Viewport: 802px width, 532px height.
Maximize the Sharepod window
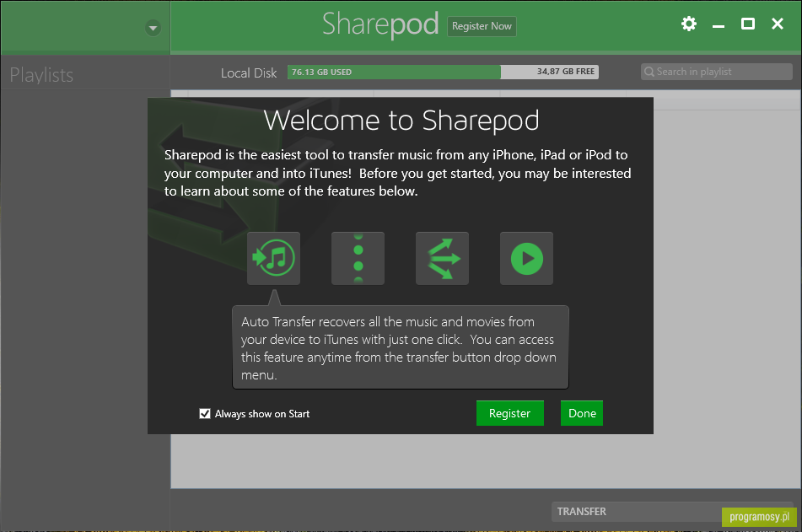point(748,24)
